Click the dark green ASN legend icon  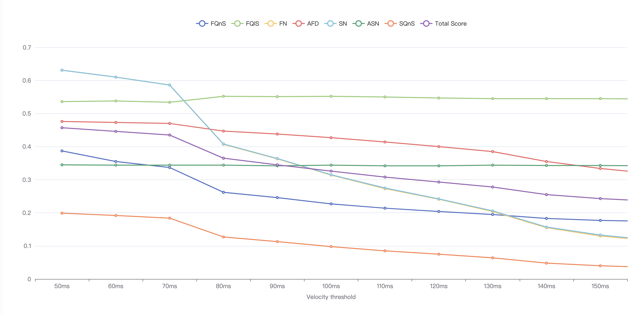(359, 23)
